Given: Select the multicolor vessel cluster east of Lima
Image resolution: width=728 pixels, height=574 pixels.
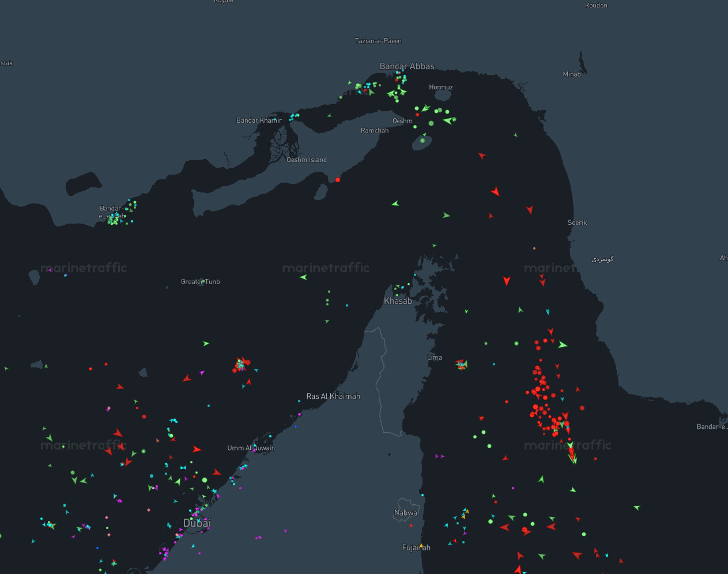Looking at the screenshot, I should tap(462, 364).
